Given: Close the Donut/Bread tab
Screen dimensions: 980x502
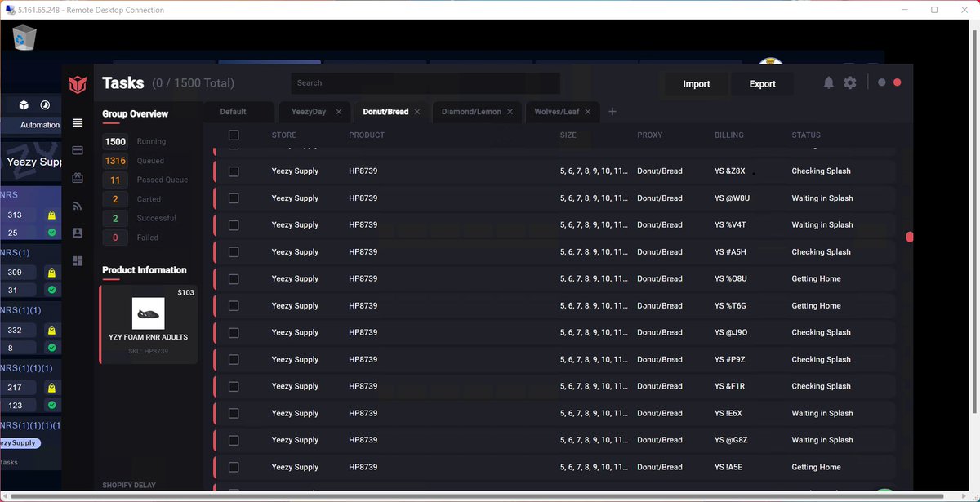Looking at the screenshot, I should point(417,112).
